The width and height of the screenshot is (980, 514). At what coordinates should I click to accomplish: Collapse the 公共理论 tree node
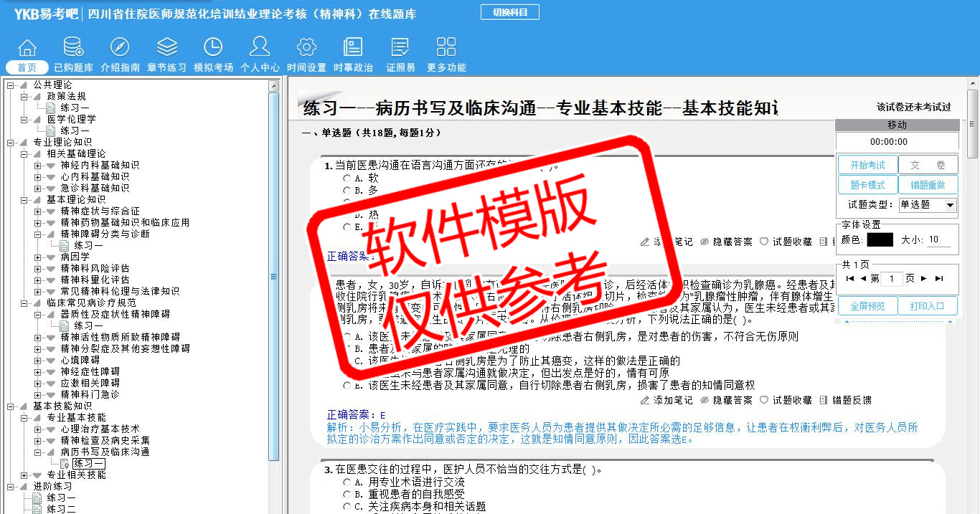pos(11,85)
